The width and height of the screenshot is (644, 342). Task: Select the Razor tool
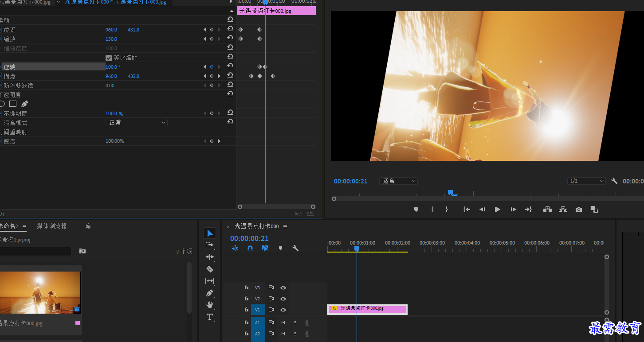coord(210,269)
